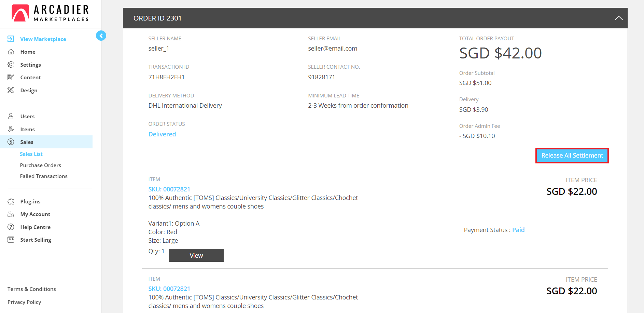Click the Home house icon
This screenshot has height=321, width=644.
pos(11,52)
